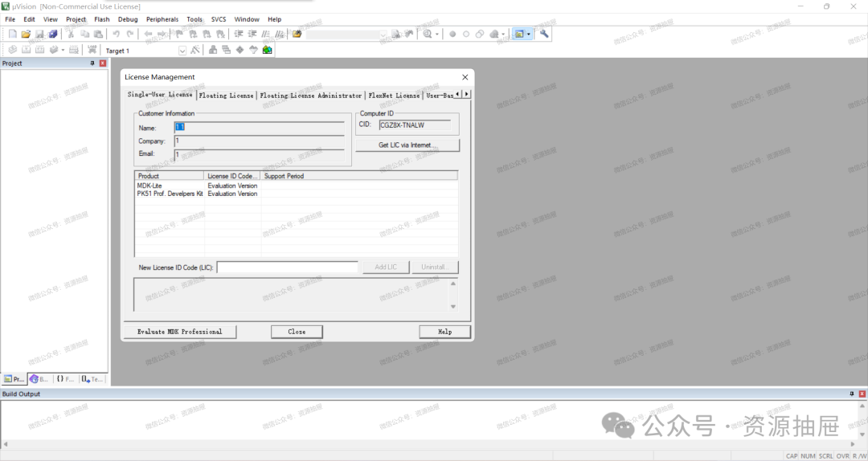Open the Peripherals menu
Image resolution: width=868 pixels, height=461 pixels.
162,19
